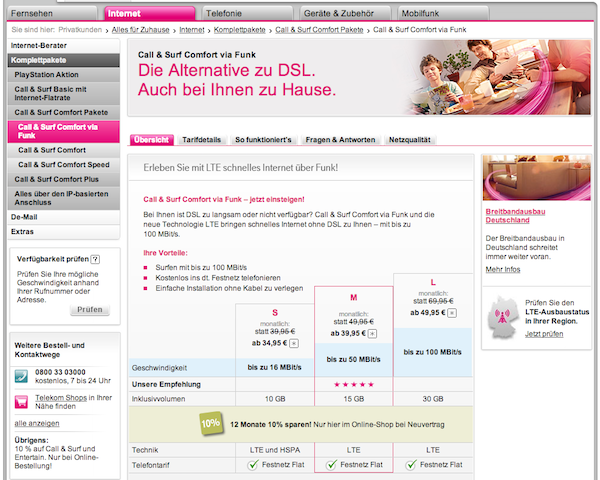Screen dimensions: 600x480
Task: Click the Mehr Infos link
Action: [x=503, y=269]
